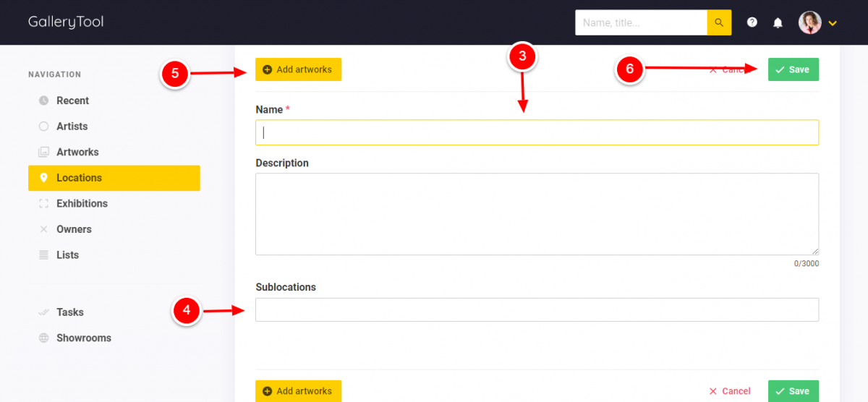Click the circle icon beside Artists
The height and width of the screenshot is (402, 868).
[x=43, y=127]
